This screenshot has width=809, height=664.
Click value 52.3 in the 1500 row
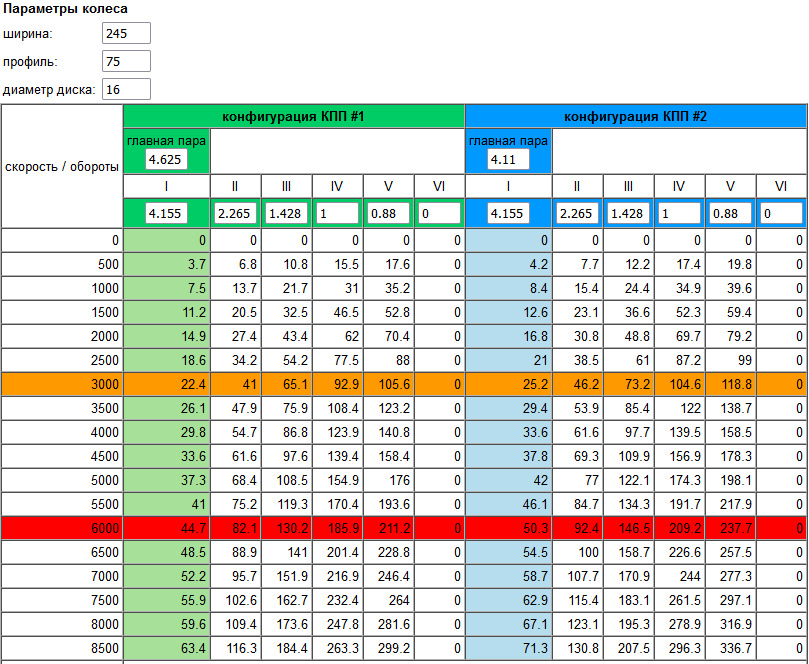(688, 313)
